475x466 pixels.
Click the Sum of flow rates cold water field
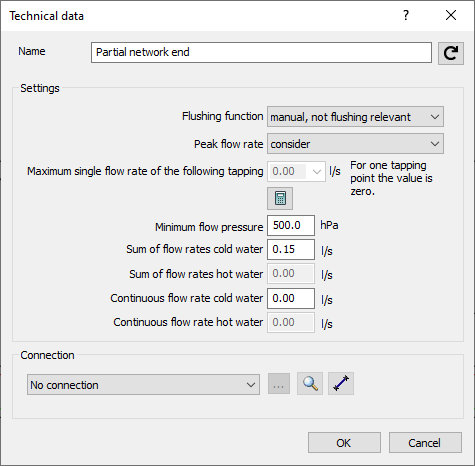pyautogui.click(x=291, y=249)
